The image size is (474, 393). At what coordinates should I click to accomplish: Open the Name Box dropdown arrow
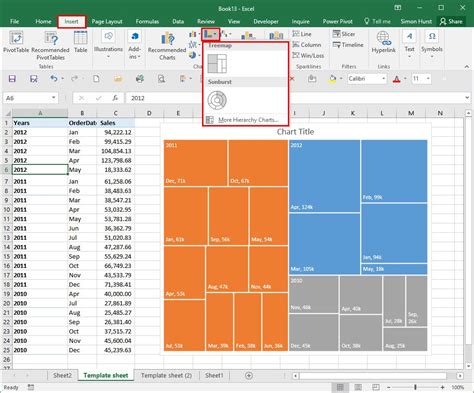[53, 98]
